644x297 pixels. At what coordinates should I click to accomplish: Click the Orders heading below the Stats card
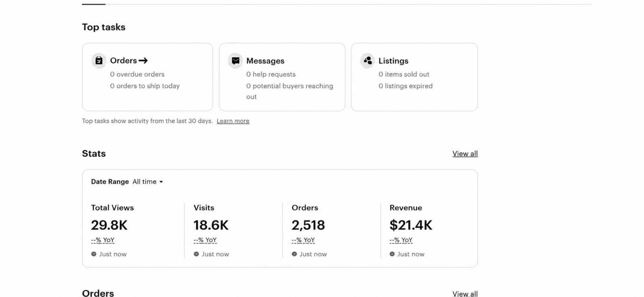pyautogui.click(x=98, y=293)
